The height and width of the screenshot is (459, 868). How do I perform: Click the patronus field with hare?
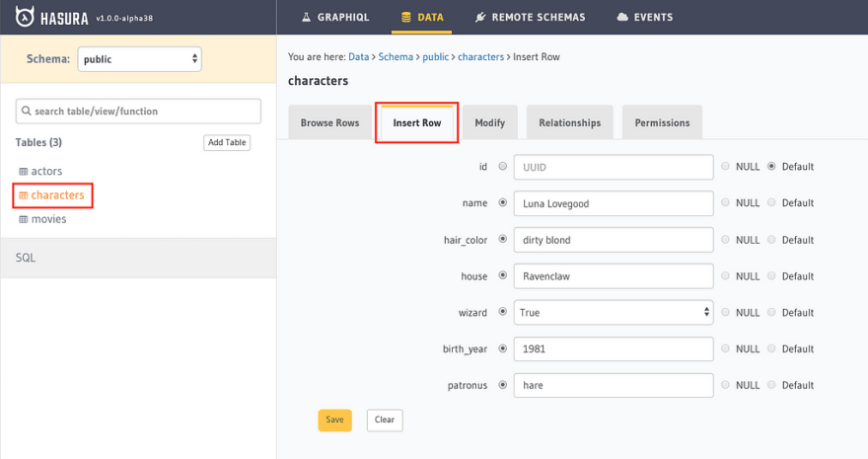coord(614,385)
